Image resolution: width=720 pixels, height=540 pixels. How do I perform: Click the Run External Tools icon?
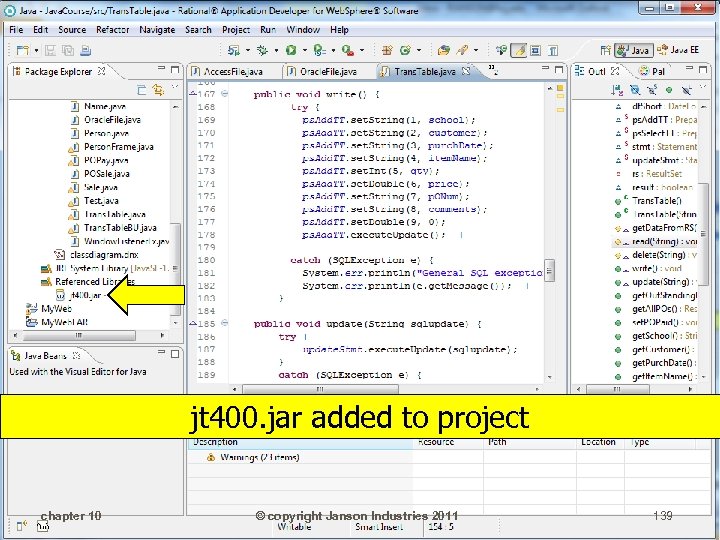click(x=348, y=50)
